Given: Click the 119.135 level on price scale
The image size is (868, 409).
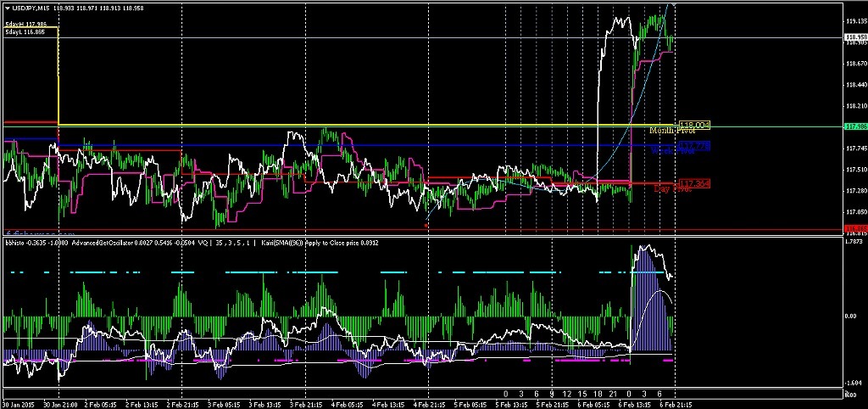Looking at the screenshot, I should (855, 20).
